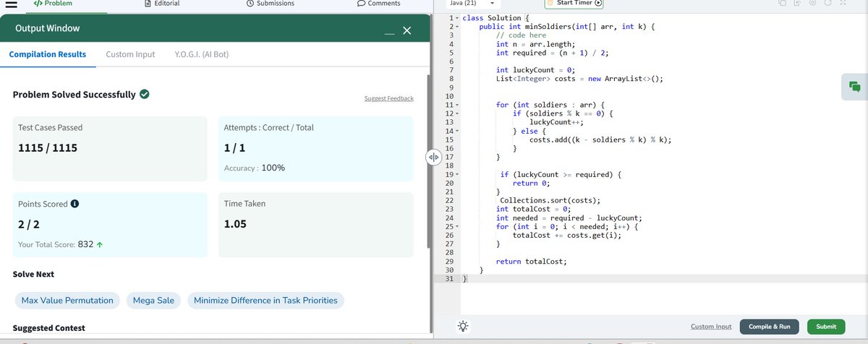Click the lightbulb hint icon
The image size is (868, 344).
463,326
